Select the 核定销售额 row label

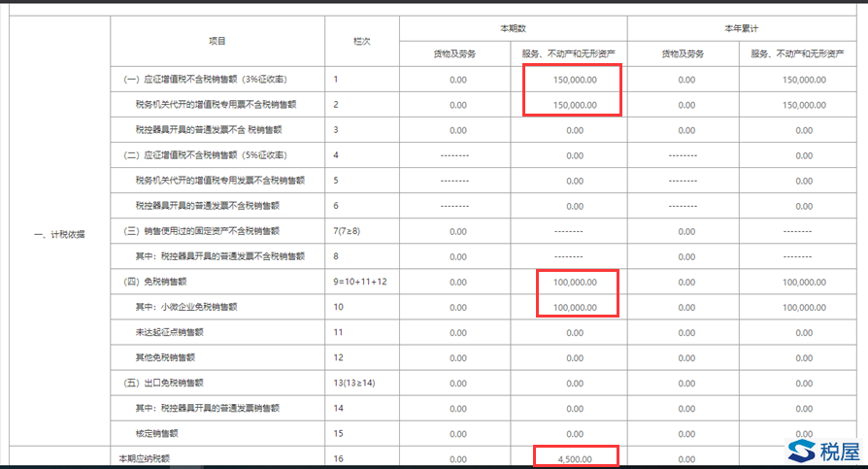[158, 433]
